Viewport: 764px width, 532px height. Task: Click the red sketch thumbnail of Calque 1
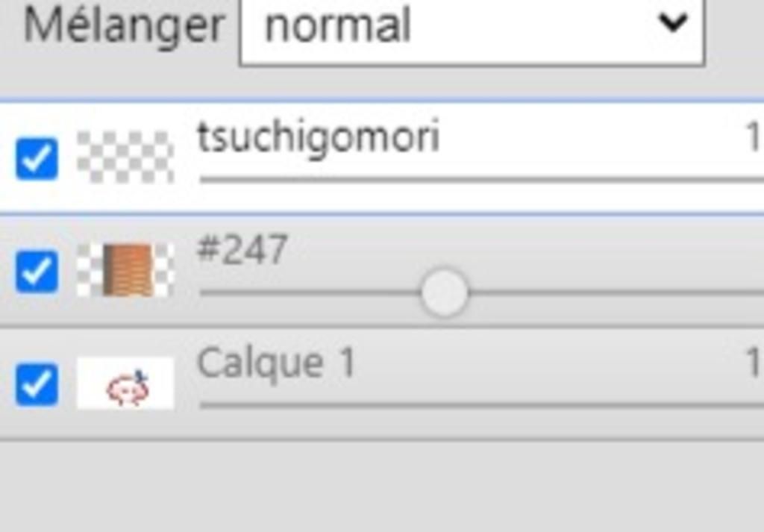tap(125, 383)
